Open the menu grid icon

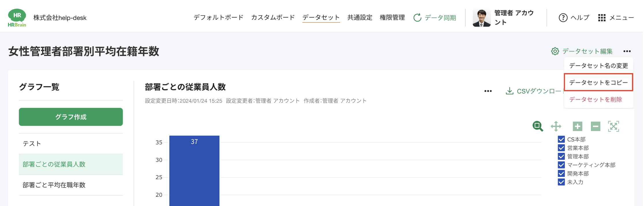click(x=602, y=18)
